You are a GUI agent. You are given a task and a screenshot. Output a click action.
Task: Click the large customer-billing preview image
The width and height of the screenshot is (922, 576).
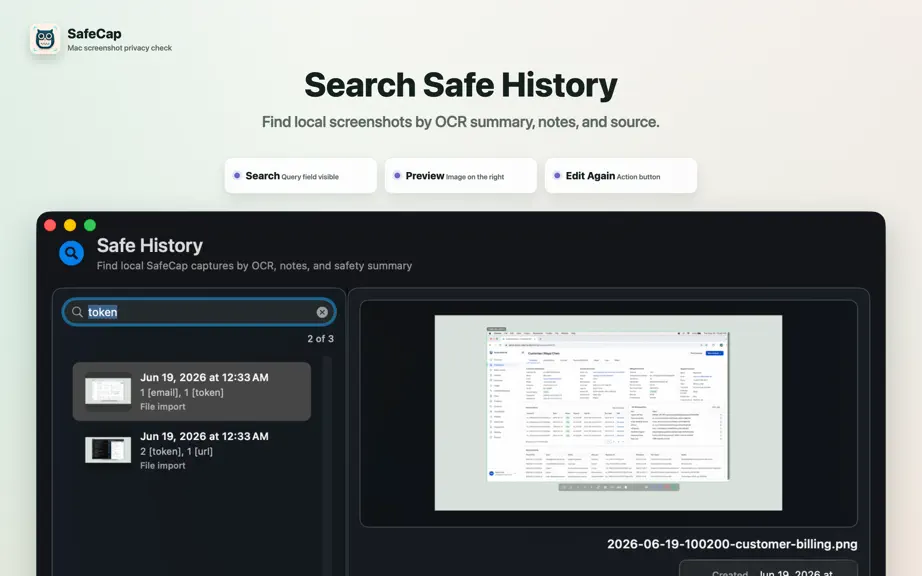coord(608,413)
